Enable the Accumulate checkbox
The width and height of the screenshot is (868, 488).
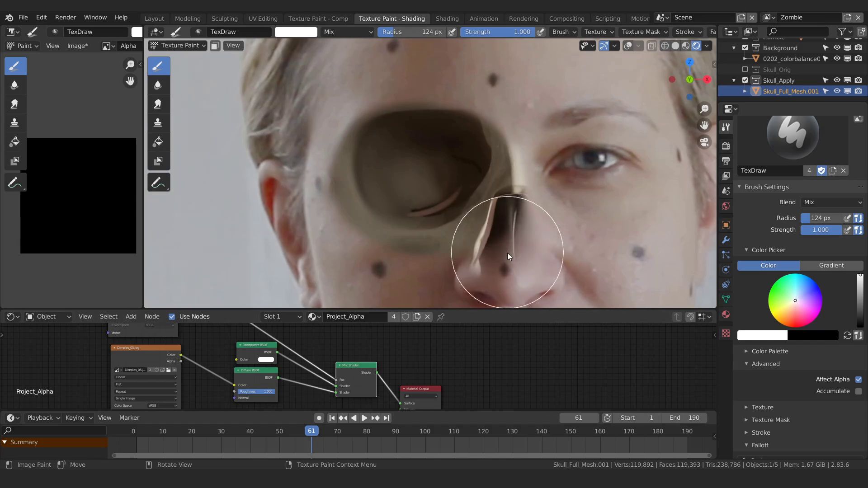(x=859, y=391)
